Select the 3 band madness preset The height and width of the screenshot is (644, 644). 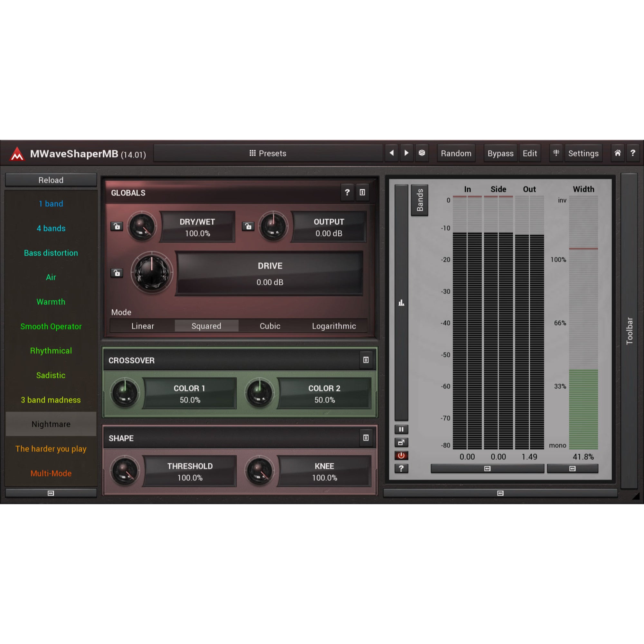[51, 400]
